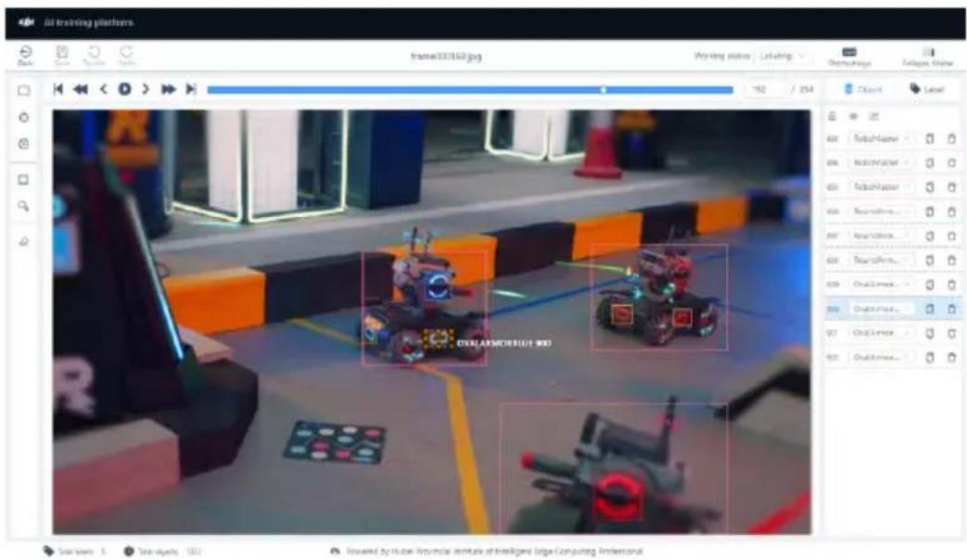Click the list sort icon above objects
Image resolution: width=967 pixels, height=560 pixels.
[x=874, y=117]
